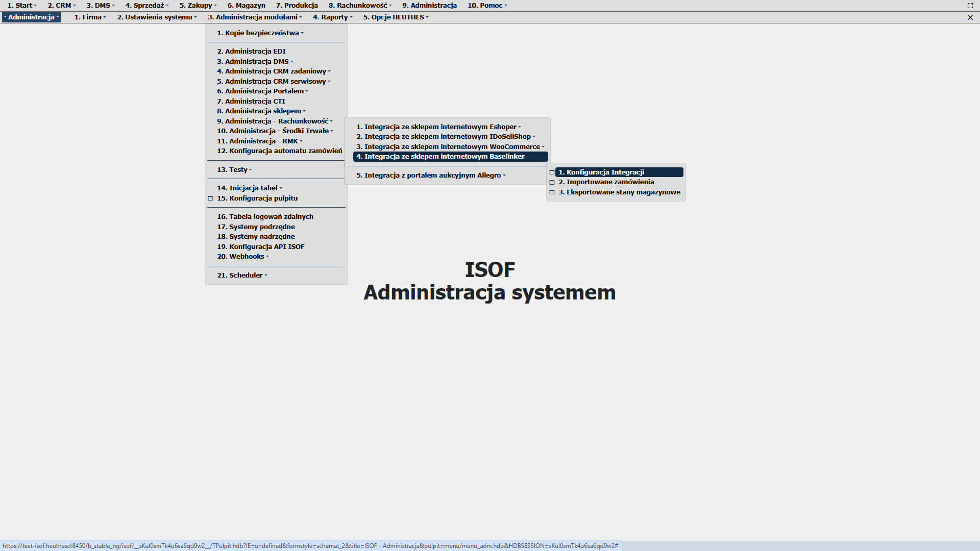This screenshot has width=980, height=551.
Task: Click the window icon beside Eksportowane stany magazynowe
Action: point(552,192)
